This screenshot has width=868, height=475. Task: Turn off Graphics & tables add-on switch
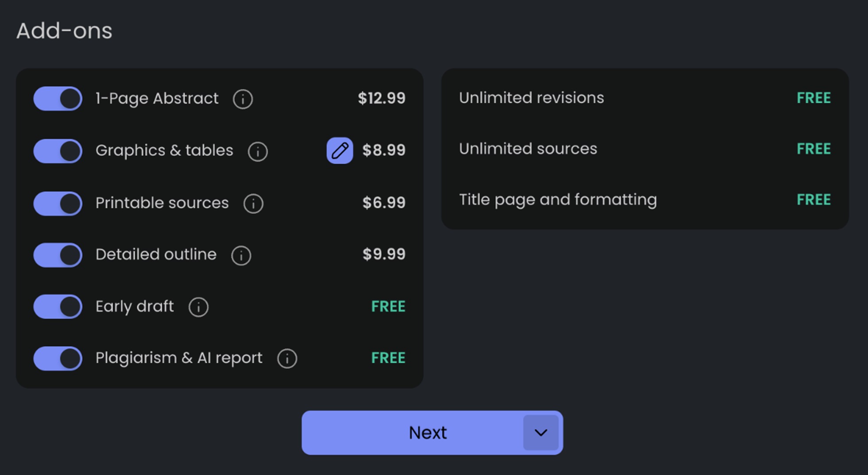coord(58,151)
